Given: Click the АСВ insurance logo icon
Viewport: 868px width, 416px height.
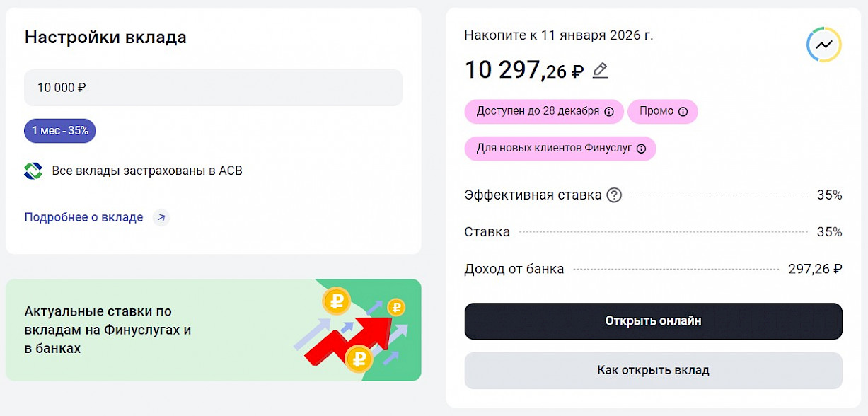Looking at the screenshot, I should (x=33, y=171).
